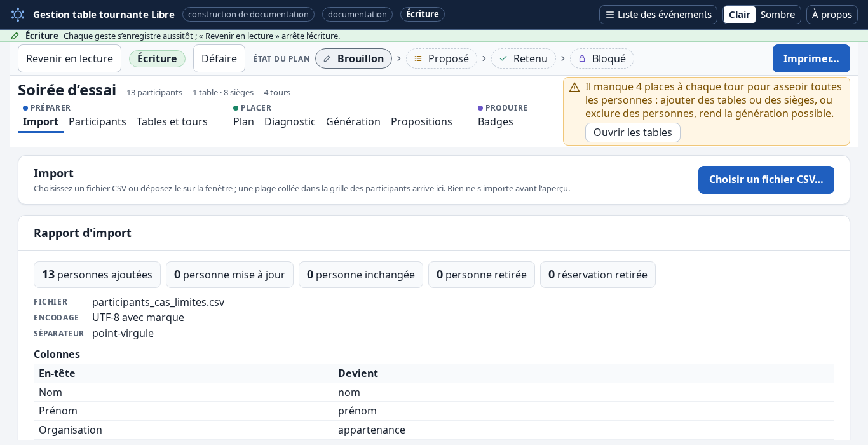This screenshot has height=445, width=868.
Task: Select the documentation breadcrumb chip
Action: coord(357,15)
